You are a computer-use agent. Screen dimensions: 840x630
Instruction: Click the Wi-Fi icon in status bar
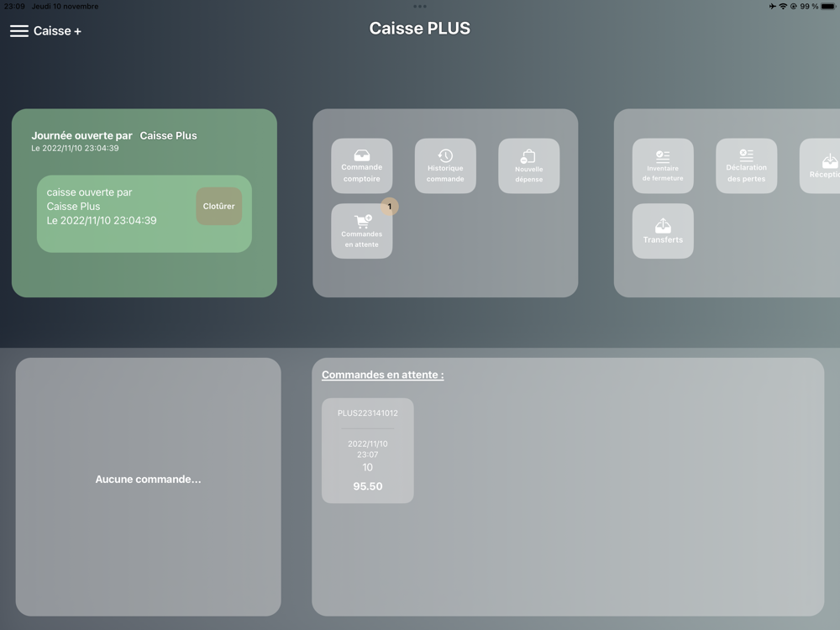coord(783,7)
